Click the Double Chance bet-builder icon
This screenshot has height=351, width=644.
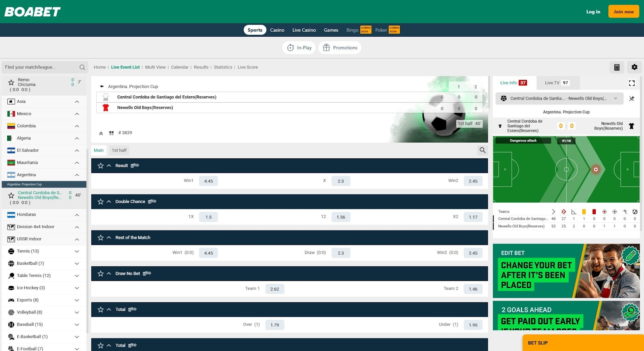coord(152,201)
